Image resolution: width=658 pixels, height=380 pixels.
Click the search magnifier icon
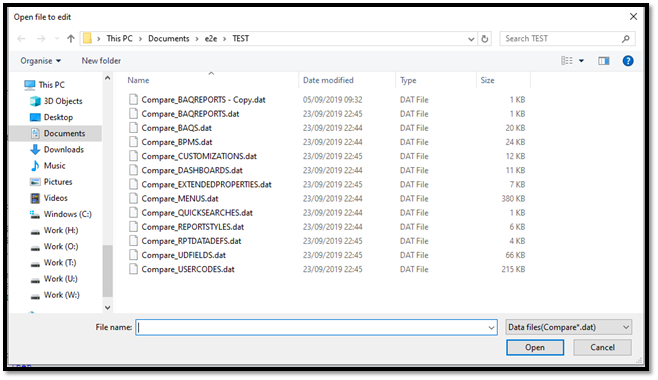click(626, 39)
